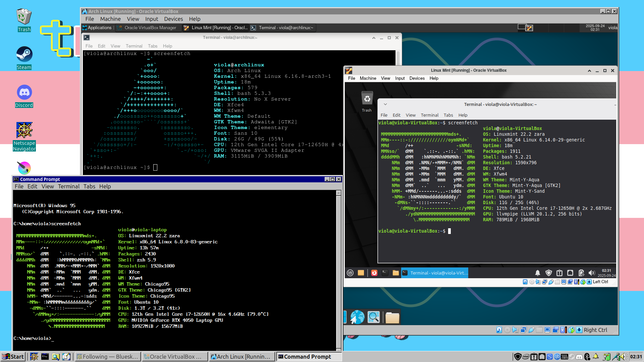Open the web browser in Arch dock
644x362 pixels.
pos(357,317)
